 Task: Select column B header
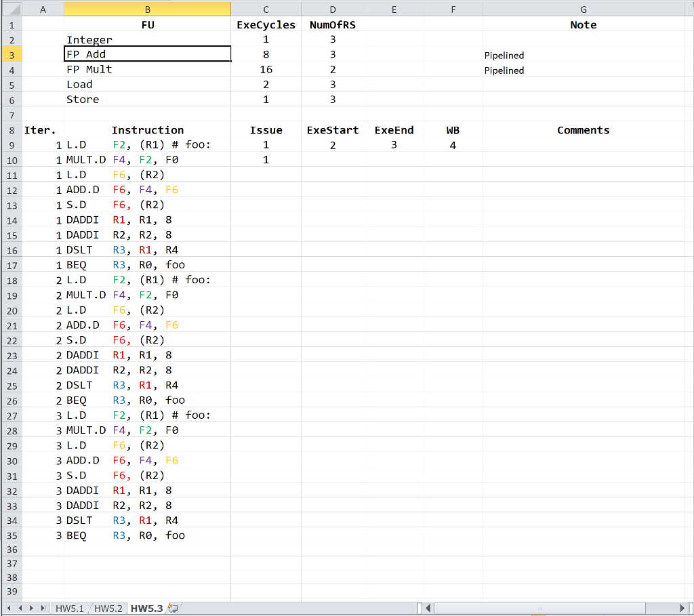pyautogui.click(x=147, y=9)
